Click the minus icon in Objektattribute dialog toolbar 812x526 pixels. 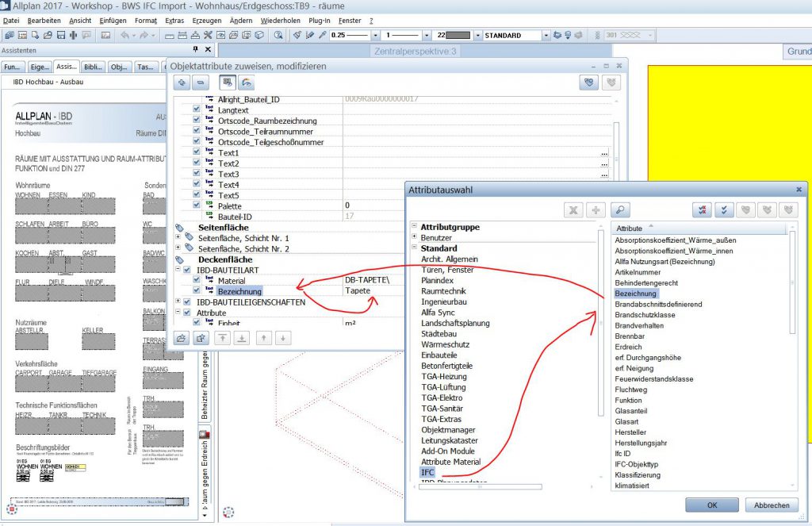click(200, 83)
